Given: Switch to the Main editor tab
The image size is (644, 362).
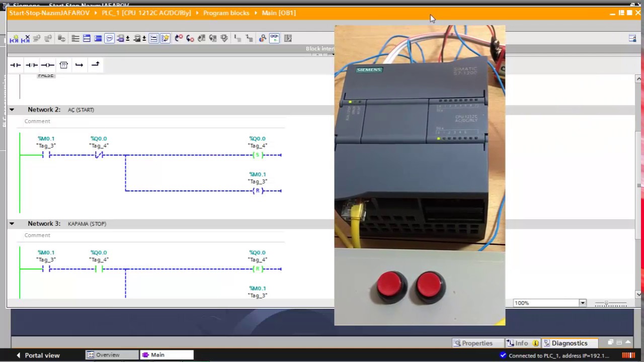Looking at the screenshot, I should (167, 355).
